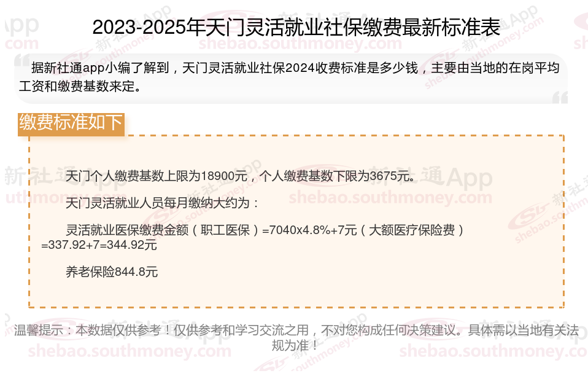Click the 养老保险844.8元 line
This screenshot has width=588, height=376.
pos(112,272)
